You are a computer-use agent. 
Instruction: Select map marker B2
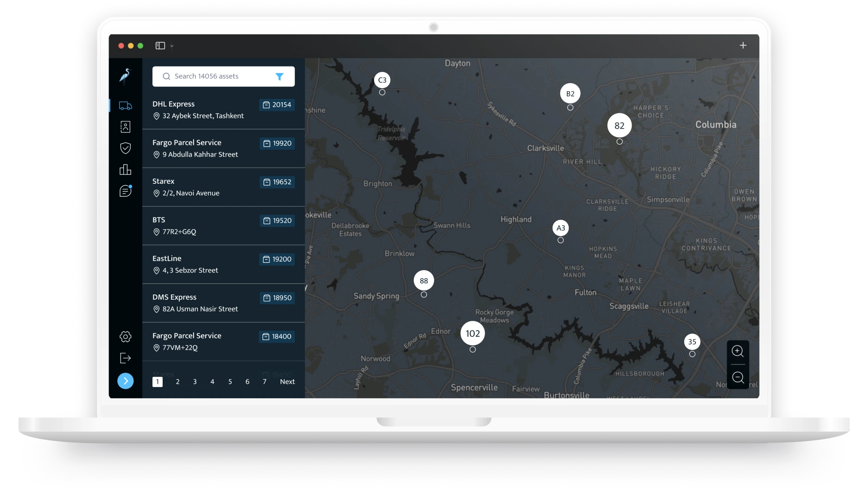(x=570, y=94)
